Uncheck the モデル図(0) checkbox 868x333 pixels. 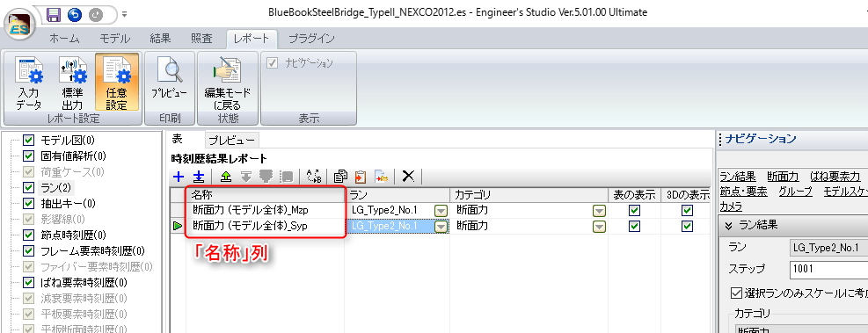[x=29, y=141]
